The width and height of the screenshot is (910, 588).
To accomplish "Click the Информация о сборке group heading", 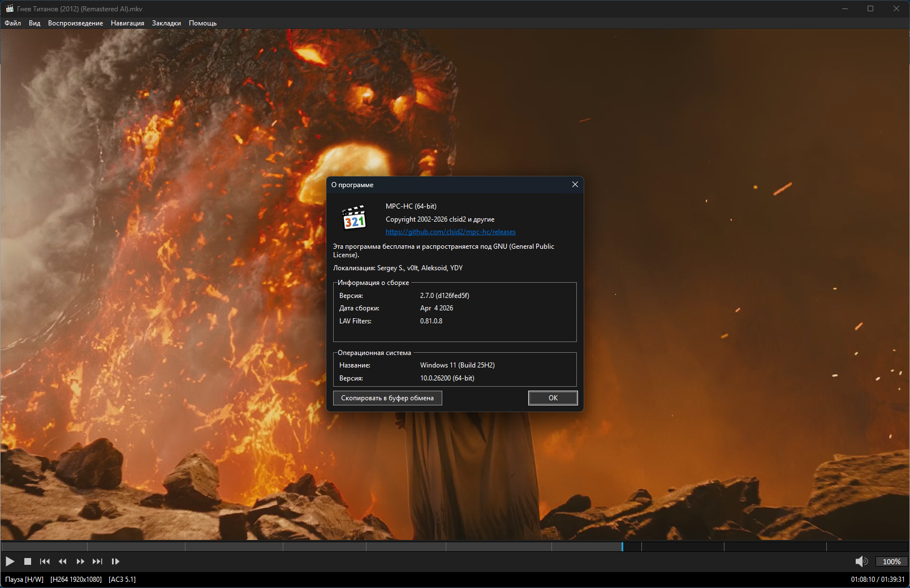I will [x=373, y=283].
